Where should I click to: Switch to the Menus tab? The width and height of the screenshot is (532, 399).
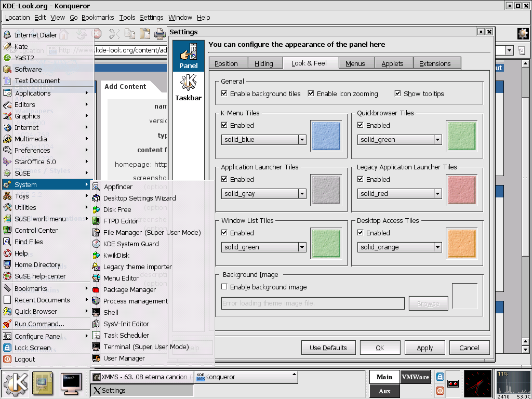point(355,63)
